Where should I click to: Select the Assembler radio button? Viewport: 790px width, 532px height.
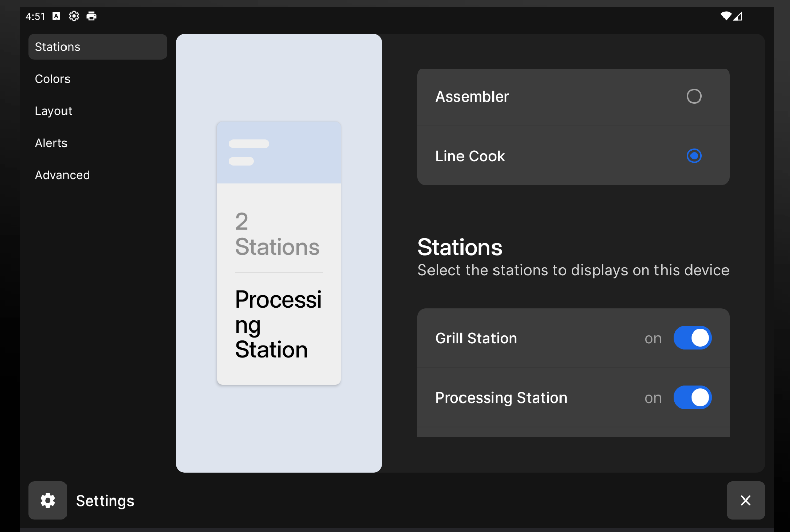pos(694,96)
